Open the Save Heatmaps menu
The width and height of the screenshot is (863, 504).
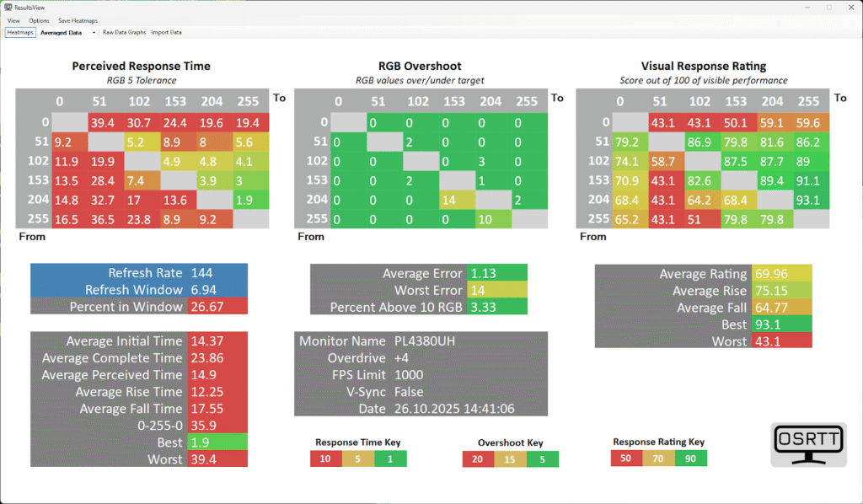click(x=78, y=20)
